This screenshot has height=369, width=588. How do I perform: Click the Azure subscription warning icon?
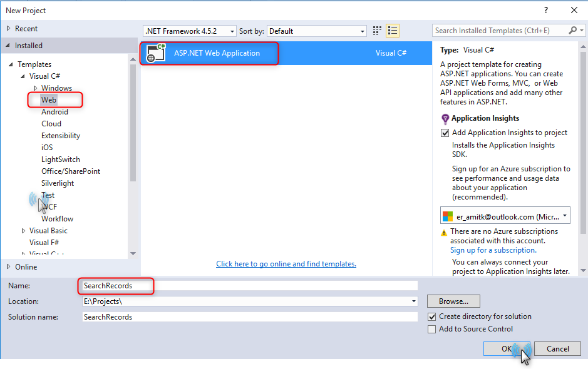coord(444,233)
